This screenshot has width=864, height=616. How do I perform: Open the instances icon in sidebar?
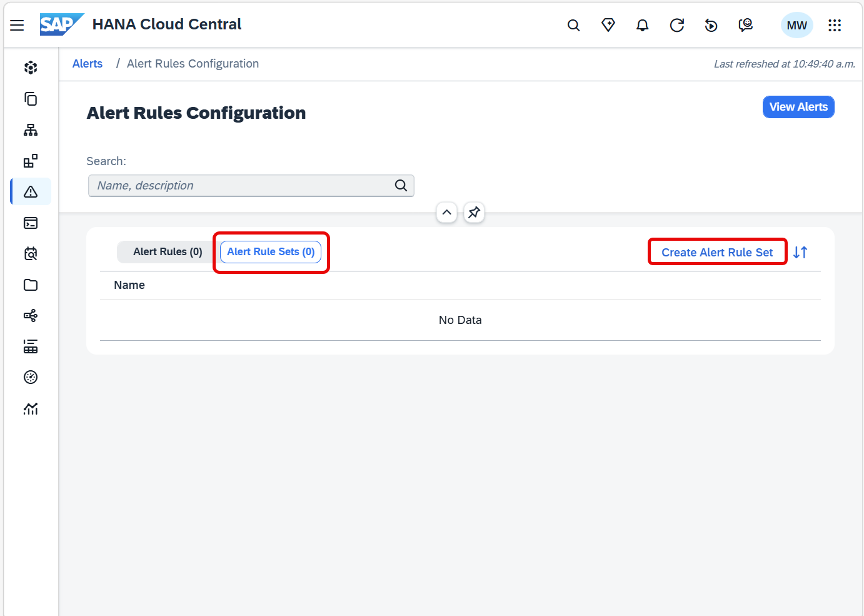pyautogui.click(x=31, y=68)
